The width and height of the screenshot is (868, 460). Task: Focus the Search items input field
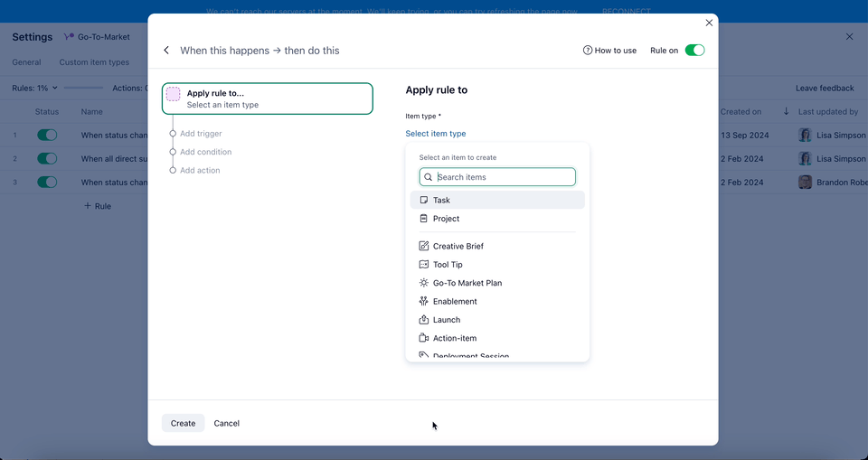(503, 177)
